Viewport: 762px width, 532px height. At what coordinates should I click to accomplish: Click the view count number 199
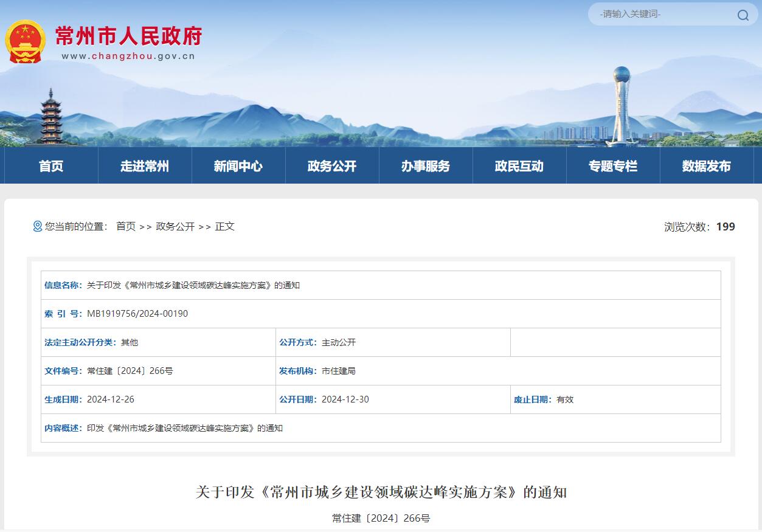tap(726, 227)
